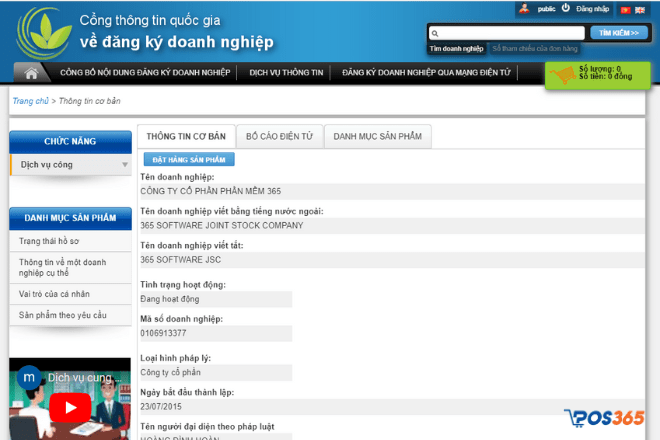Click the portal leaf logo
The height and width of the screenshot is (440, 660).
click(44, 33)
